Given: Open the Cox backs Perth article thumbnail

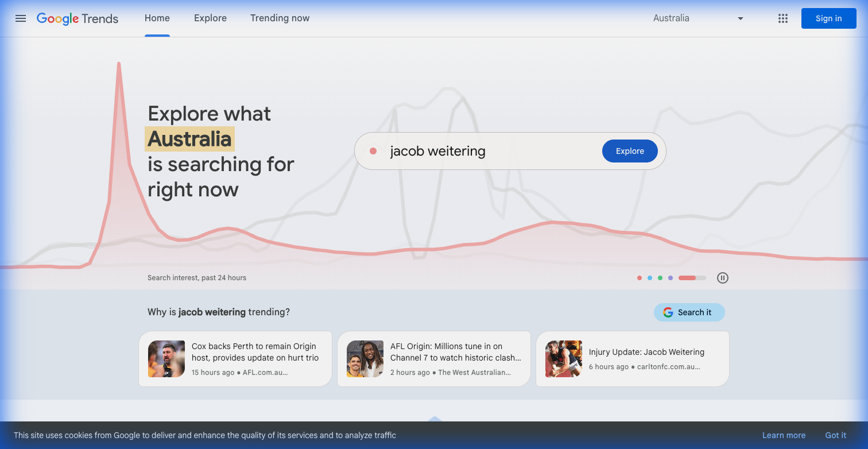Looking at the screenshot, I should [x=166, y=359].
